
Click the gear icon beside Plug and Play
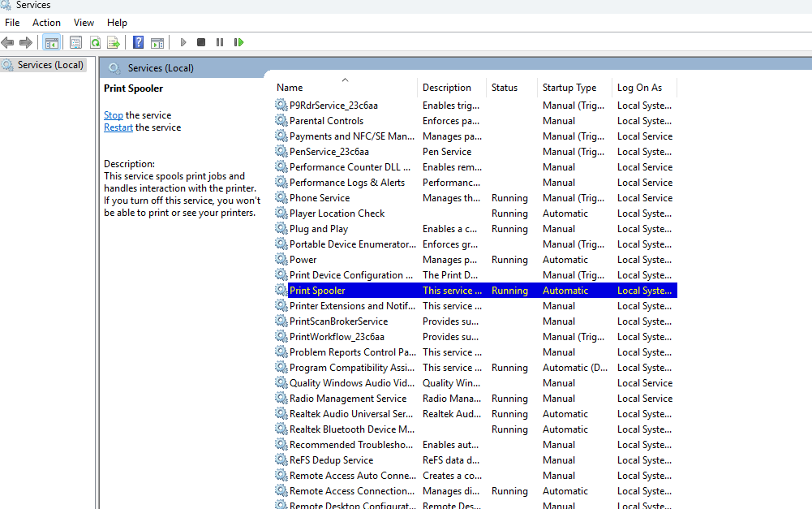[x=281, y=229]
